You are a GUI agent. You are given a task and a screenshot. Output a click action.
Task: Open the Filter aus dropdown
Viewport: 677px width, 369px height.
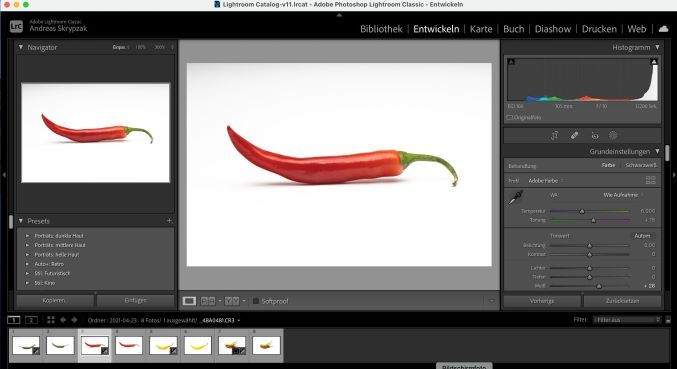tap(627, 320)
